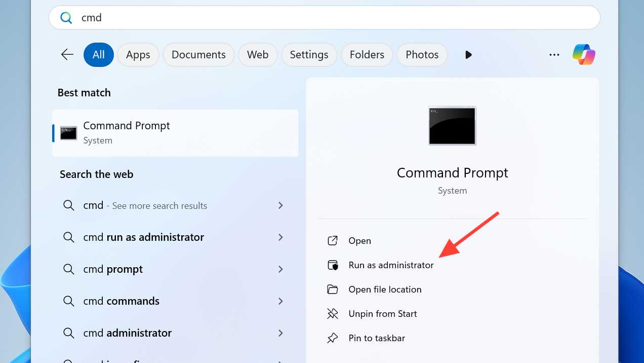Click the folder Open file location icon

click(x=333, y=289)
